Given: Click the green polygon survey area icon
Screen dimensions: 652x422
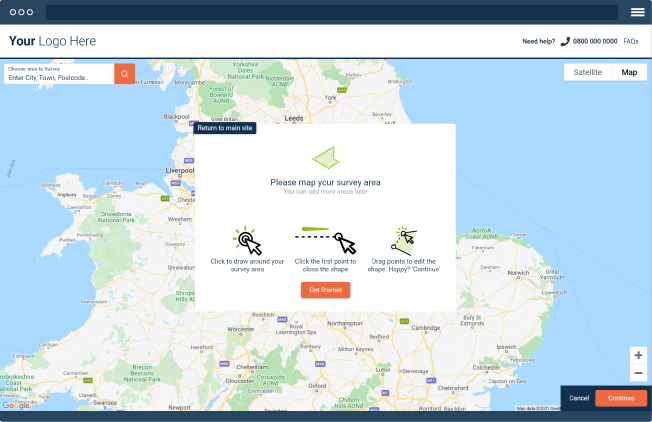Looking at the screenshot, I should point(326,158).
